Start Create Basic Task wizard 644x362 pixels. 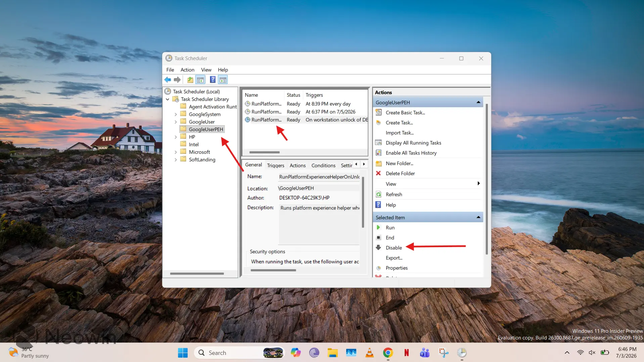(x=405, y=112)
